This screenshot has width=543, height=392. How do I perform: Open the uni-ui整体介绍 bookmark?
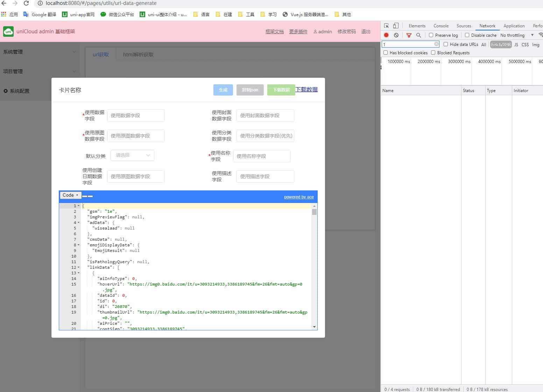(163, 14)
